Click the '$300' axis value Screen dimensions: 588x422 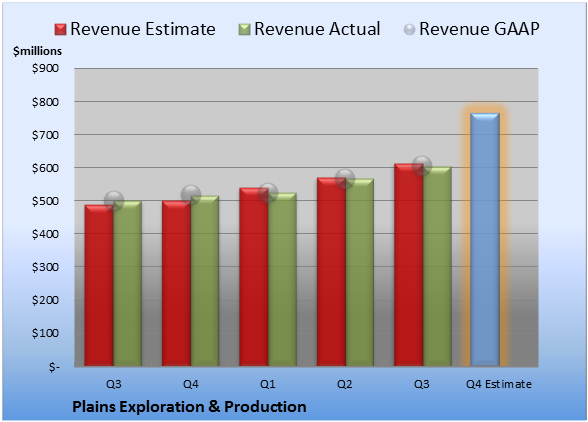pyautogui.click(x=45, y=267)
